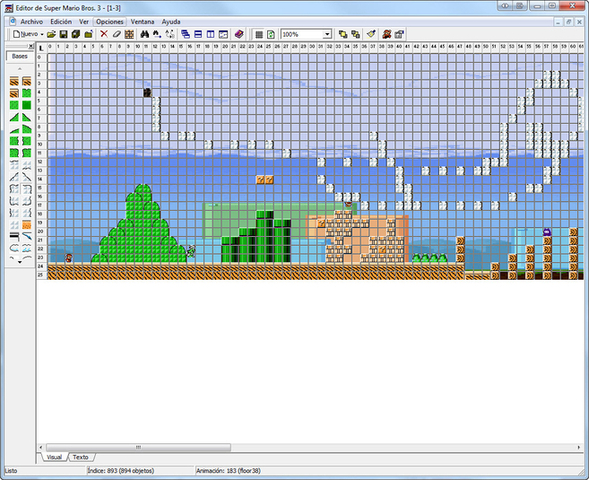Click the dotted selection arrows toolbar icon
Image resolution: width=589 pixels, height=480 pixels.
pyautogui.click(x=170, y=34)
